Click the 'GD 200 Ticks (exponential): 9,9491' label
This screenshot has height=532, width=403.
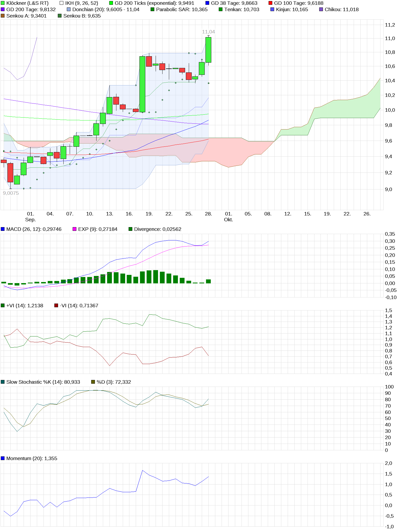click(x=154, y=3)
